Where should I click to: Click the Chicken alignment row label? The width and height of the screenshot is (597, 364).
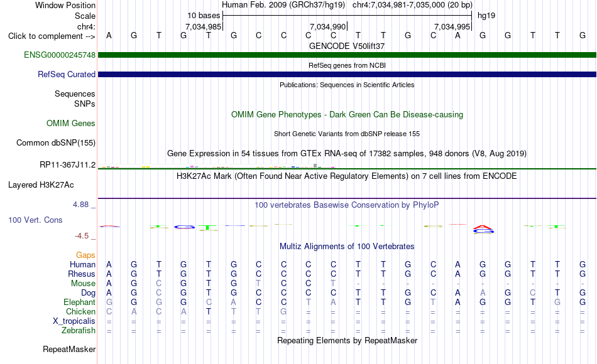pyautogui.click(x=80, y=311)
